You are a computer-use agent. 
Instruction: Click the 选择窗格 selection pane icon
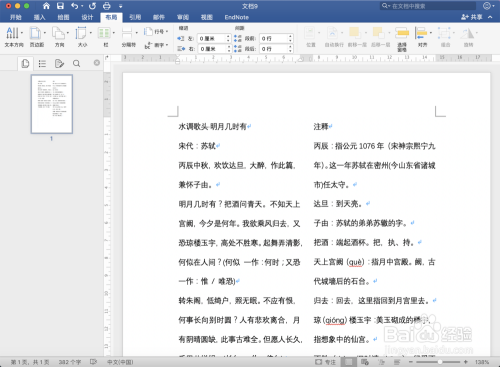402,38
